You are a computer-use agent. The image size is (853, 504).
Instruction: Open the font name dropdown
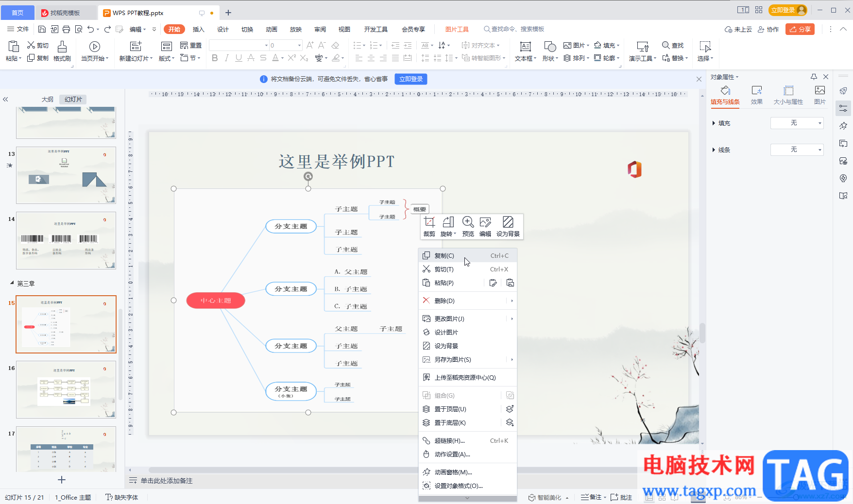coord(267,46)
